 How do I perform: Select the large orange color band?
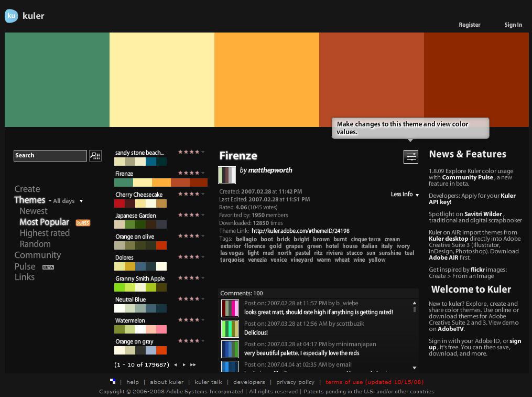pyautogui.click(x=267, y=80)
